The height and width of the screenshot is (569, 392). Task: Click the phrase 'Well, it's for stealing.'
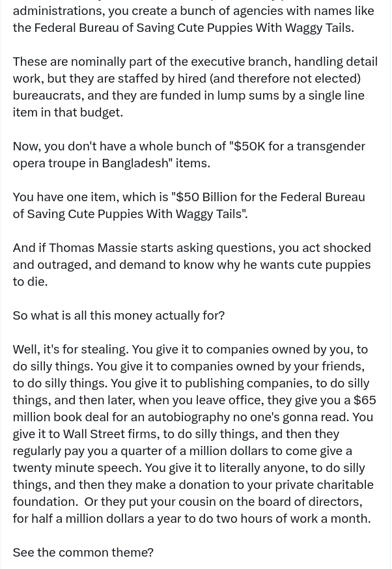[70, 349]
